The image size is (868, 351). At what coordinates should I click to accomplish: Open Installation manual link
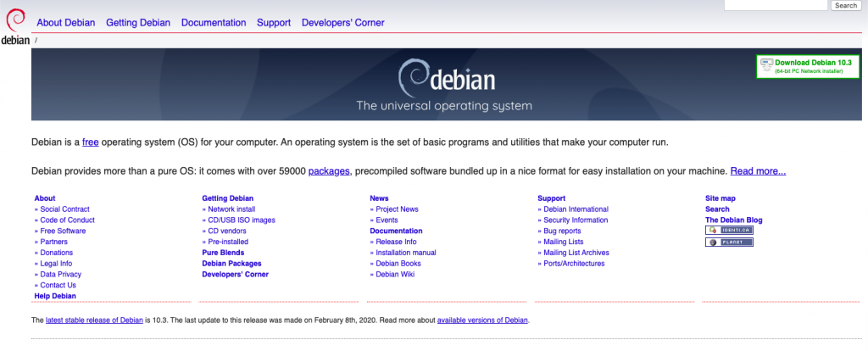point(406,253)
